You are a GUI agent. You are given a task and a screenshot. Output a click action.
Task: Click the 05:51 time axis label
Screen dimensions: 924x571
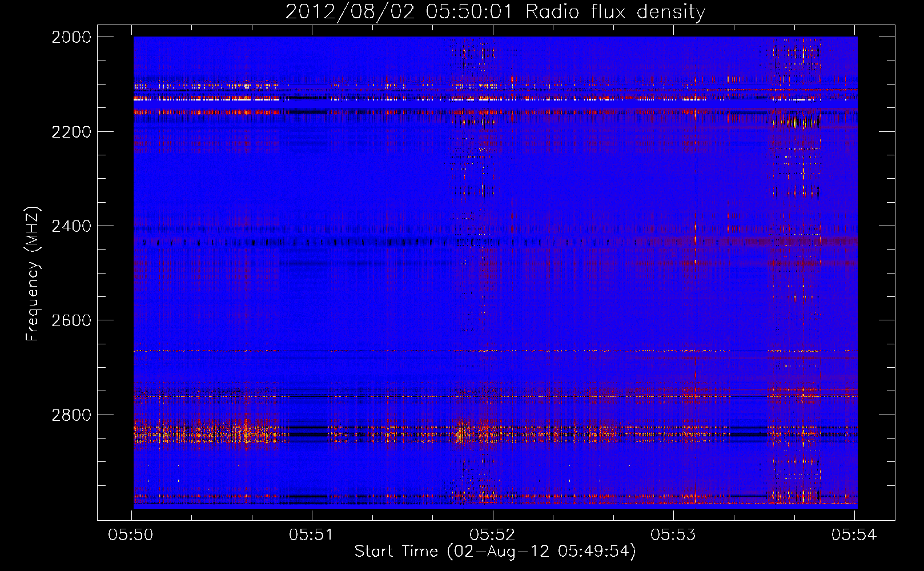tap(311, 535)
